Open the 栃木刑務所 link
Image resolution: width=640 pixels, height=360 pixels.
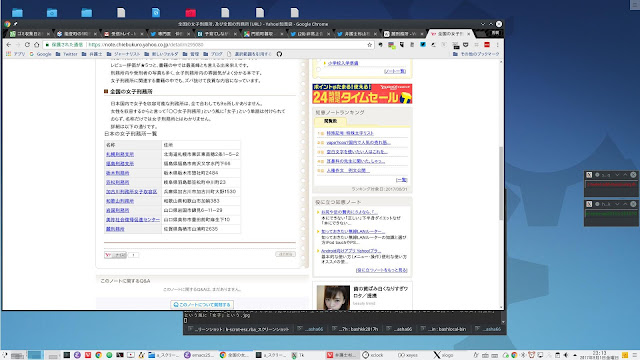coord(118,173)
